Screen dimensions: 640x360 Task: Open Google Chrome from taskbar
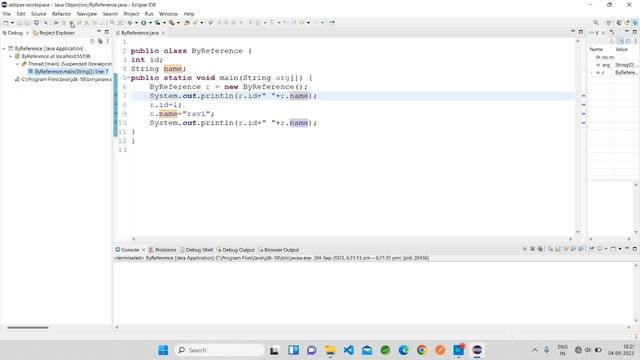422,350
